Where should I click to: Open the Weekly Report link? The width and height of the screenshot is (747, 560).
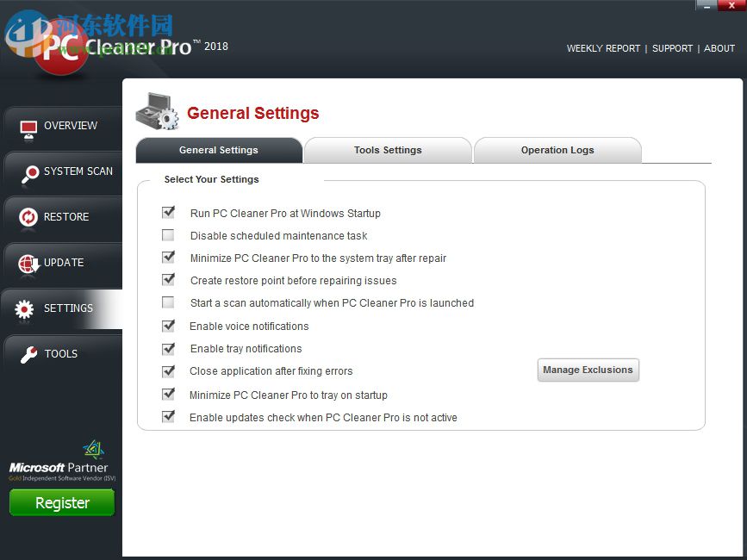pos(603,48)
